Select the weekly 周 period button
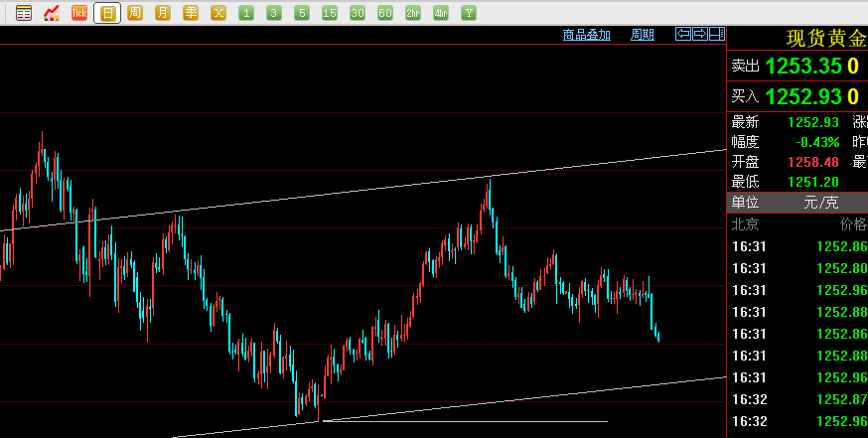This screenshot has width=868, height=438. coord(135,13)
